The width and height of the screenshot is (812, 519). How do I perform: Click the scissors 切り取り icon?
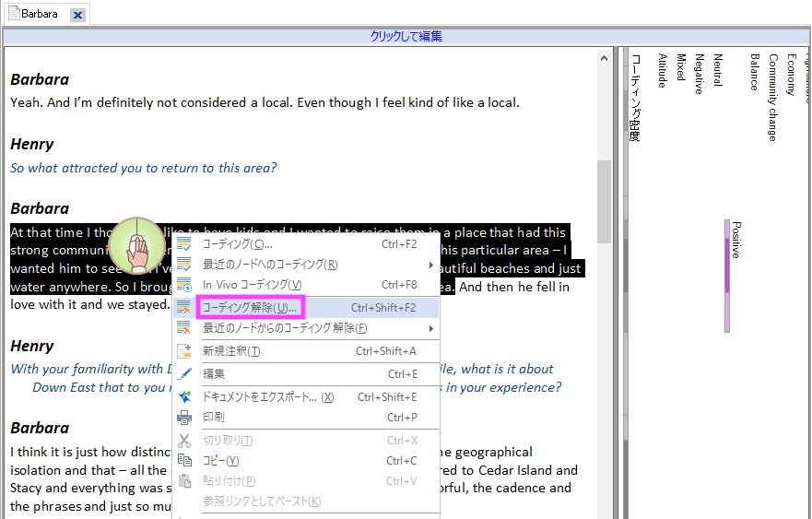tap(184, 441)
